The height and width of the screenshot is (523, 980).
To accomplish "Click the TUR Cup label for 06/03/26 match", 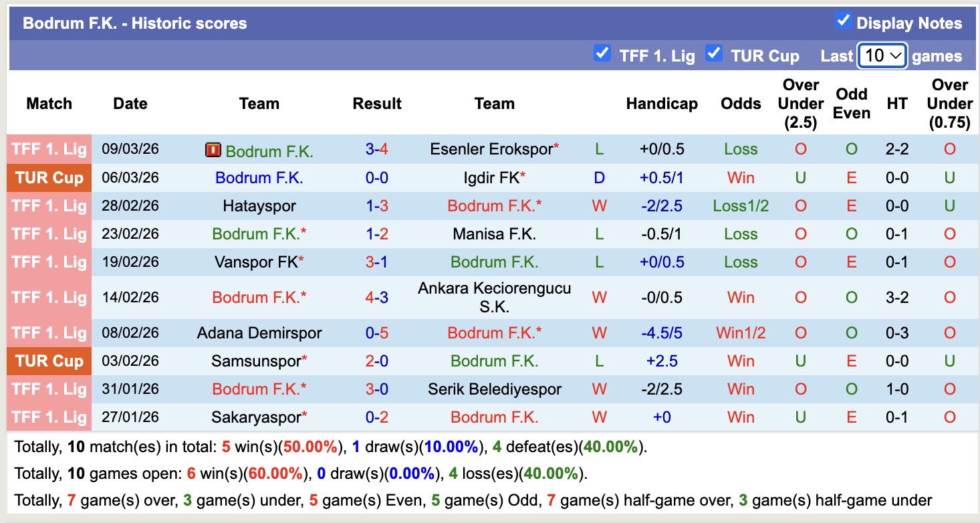I will pos(49,178).
